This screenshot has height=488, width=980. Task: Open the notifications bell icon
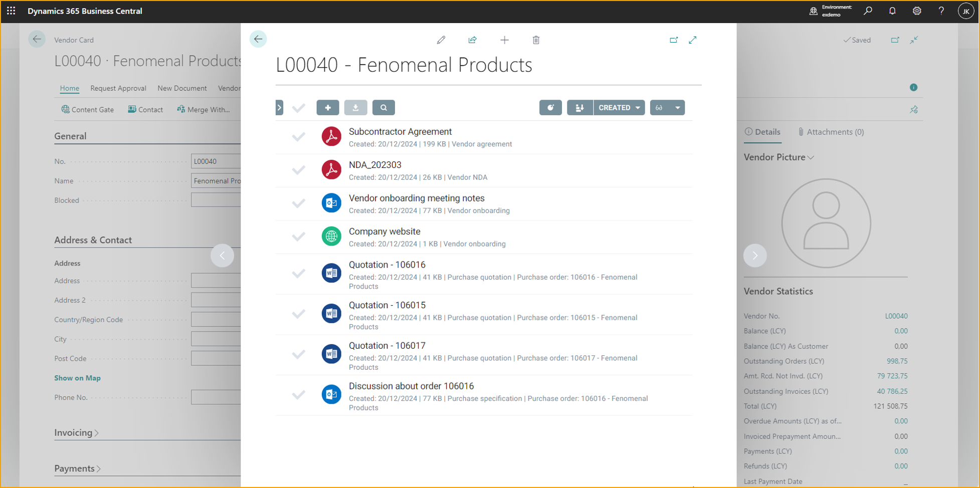pyautogui.click(x=892, y=11)
